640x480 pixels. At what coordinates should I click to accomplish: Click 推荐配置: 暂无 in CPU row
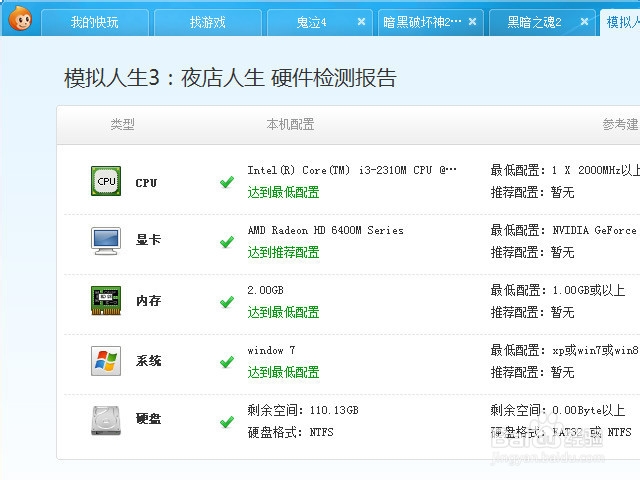(532, 192)
